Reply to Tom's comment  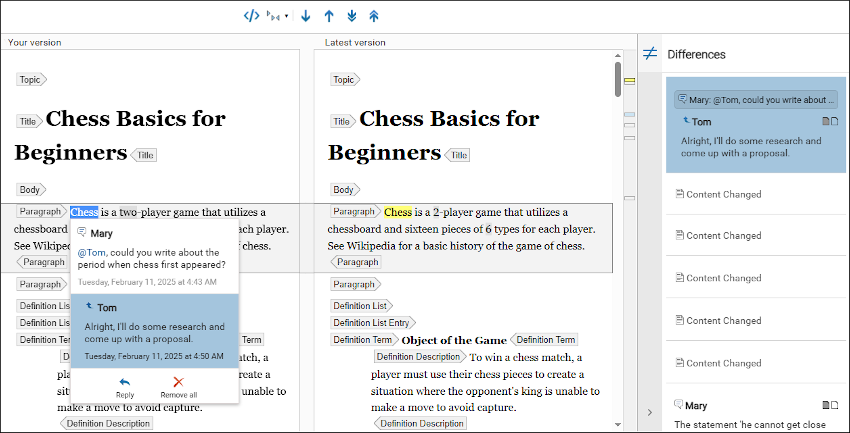pyautogui.click(x=125, y=386)
